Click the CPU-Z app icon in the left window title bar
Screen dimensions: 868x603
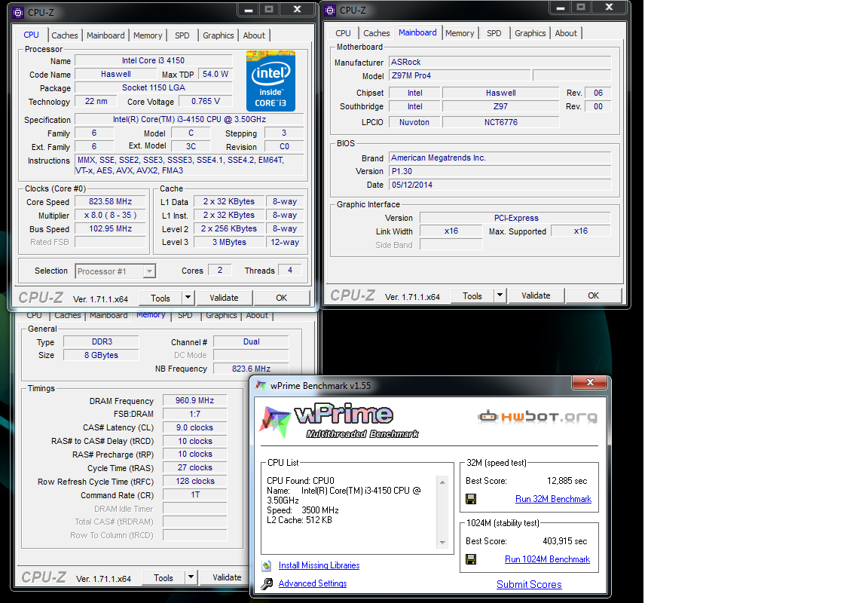(18, 12)
